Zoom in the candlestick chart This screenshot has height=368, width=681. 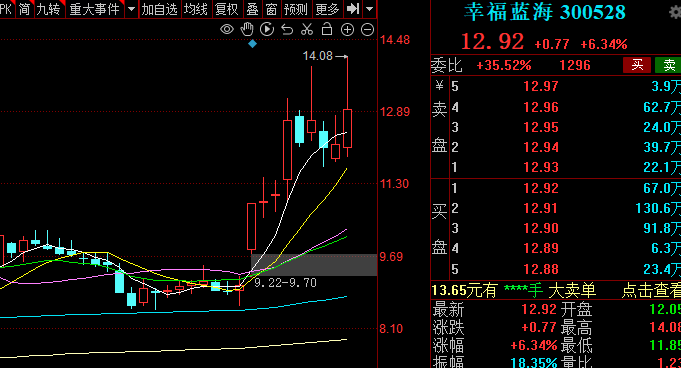coord(347,30)
